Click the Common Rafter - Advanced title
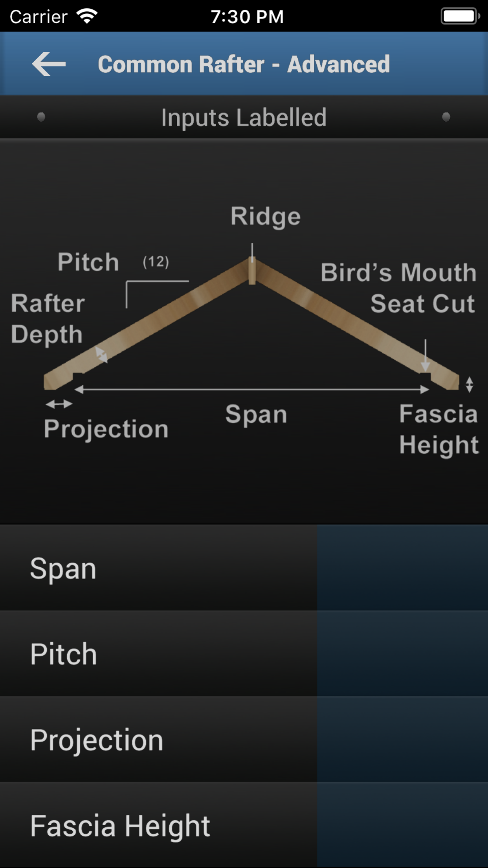This screenshot has width=488, height=868. [x=244, y=64]
